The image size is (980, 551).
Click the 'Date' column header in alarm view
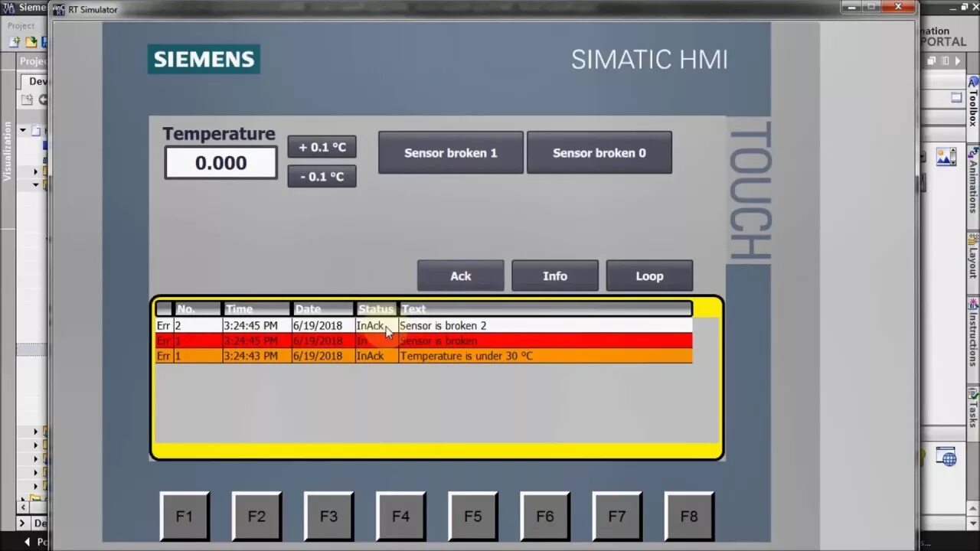tap(323, 309)
